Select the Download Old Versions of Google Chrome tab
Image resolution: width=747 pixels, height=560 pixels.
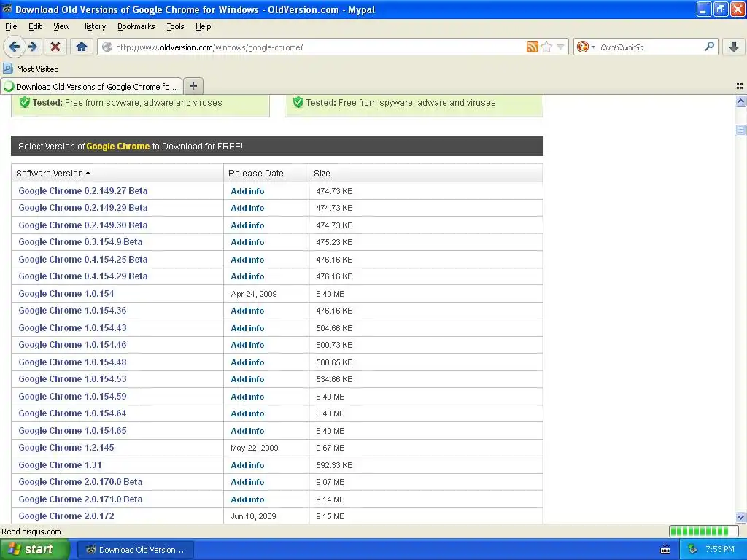(x=91, y=87)
